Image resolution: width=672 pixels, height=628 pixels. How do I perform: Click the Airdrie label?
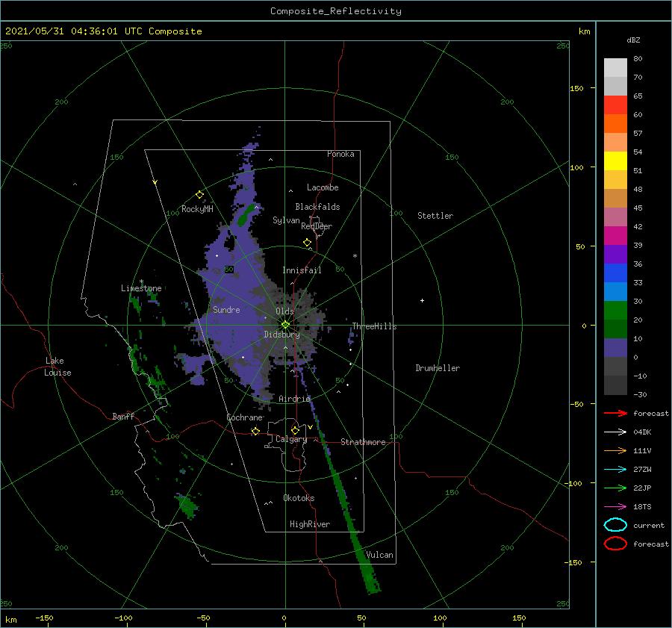(294, 399)
